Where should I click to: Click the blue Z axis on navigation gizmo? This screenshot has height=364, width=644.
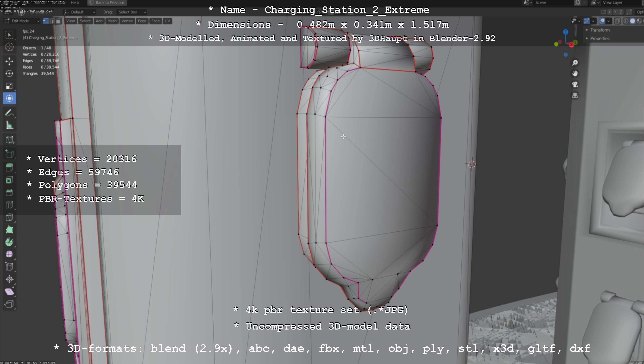pyautogui.click(x=566, y=32)
